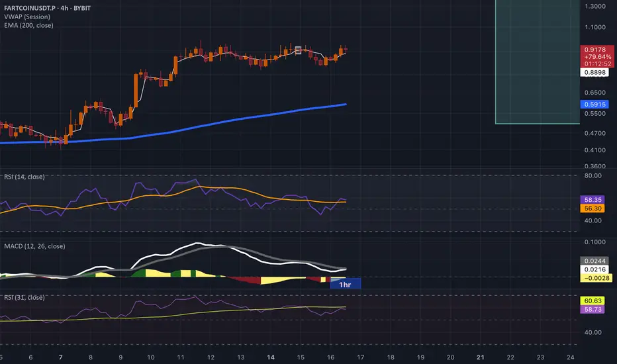Click the RSI (14, close) pane label

pyautogui.click(x=24, y=177)
